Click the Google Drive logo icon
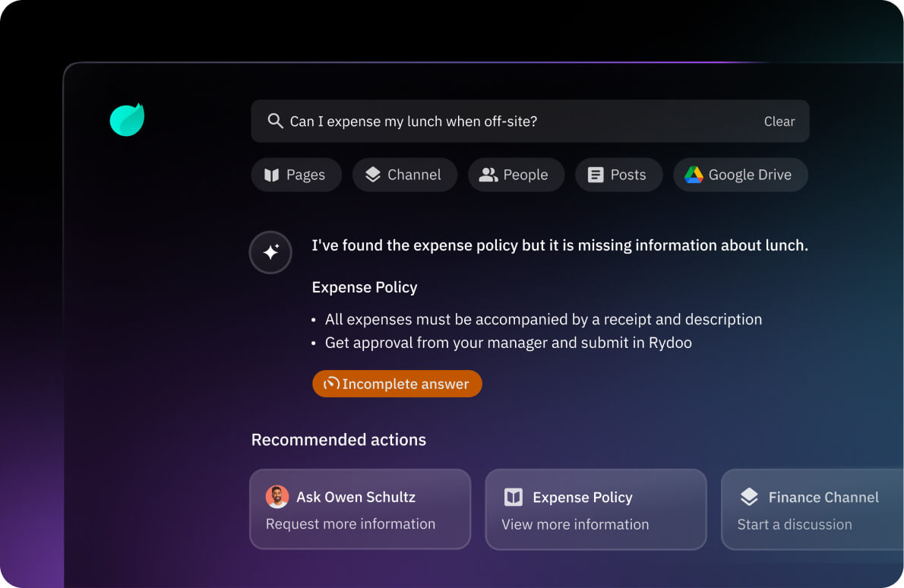Image resolution: width=904 pixels, height=588 pixels. (694, 175)
